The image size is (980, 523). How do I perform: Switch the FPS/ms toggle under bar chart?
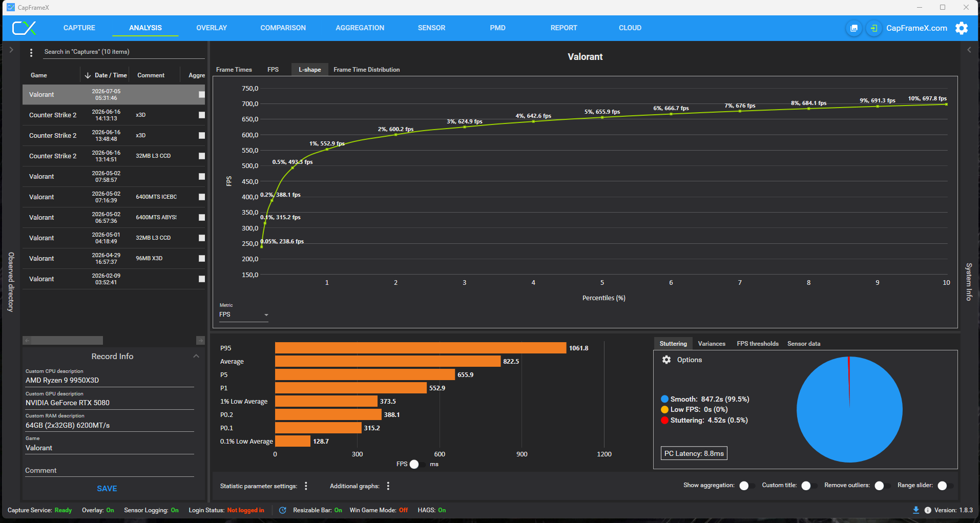point(417,464)
